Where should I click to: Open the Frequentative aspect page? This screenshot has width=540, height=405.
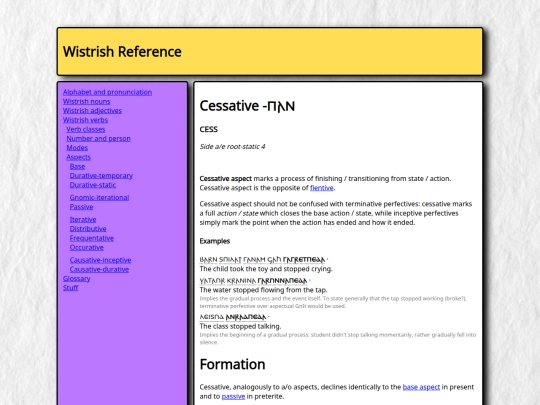point(92,238)
